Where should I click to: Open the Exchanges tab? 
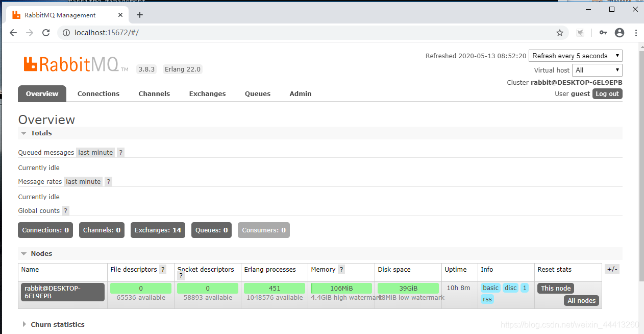tap(207, 93)
